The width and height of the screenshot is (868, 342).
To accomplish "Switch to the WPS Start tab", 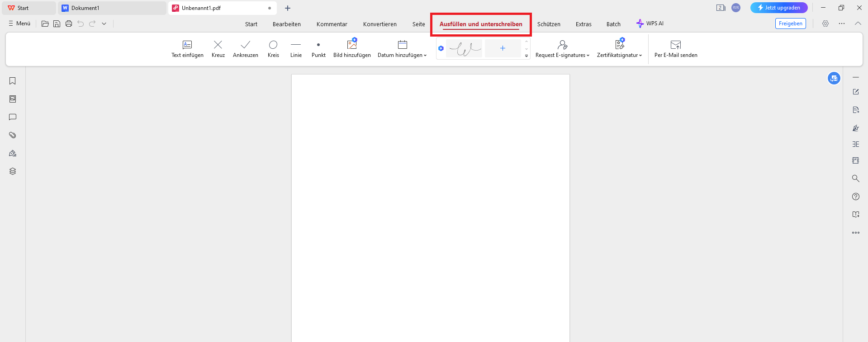I will 29,8.
